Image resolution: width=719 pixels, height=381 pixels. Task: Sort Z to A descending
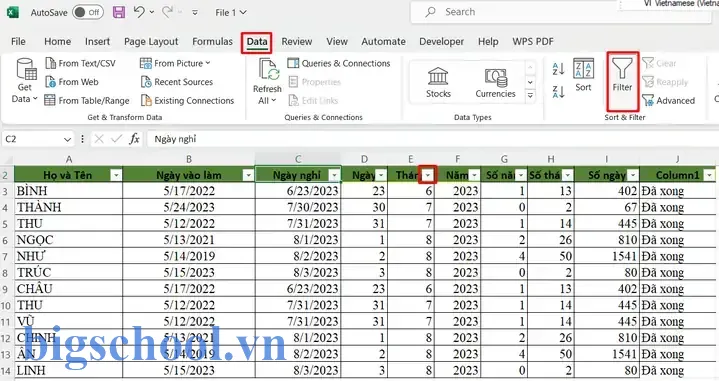(558, 92)
